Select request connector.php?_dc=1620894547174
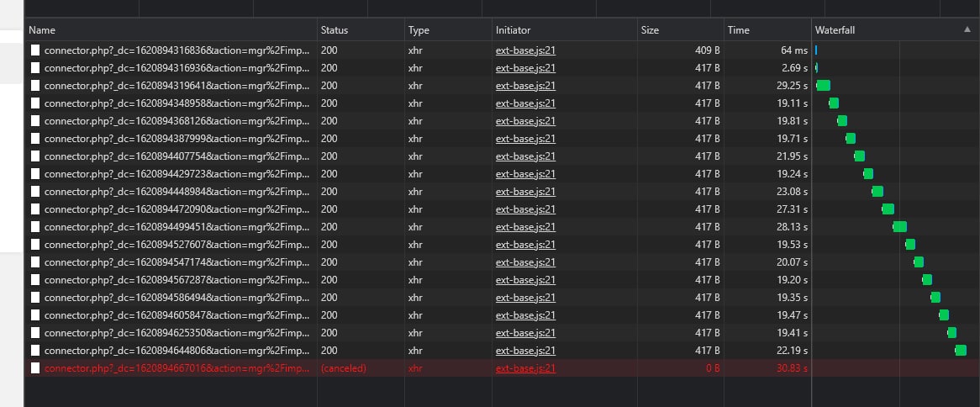Viewport: 980px width, 407px height. 177,262
